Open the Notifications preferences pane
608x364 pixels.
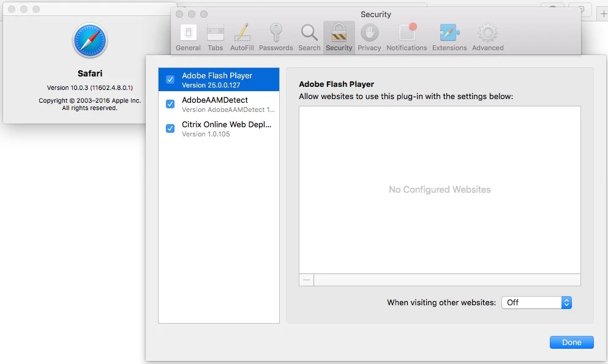point(407,37)
